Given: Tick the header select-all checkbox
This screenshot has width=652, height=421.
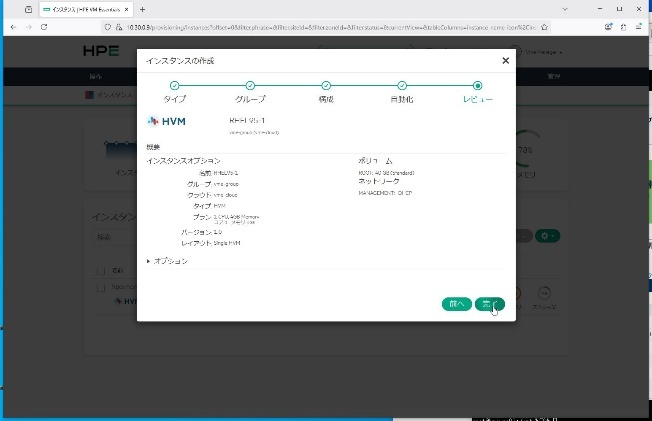Looking at the screenshot, I should (x=100, y=269).
